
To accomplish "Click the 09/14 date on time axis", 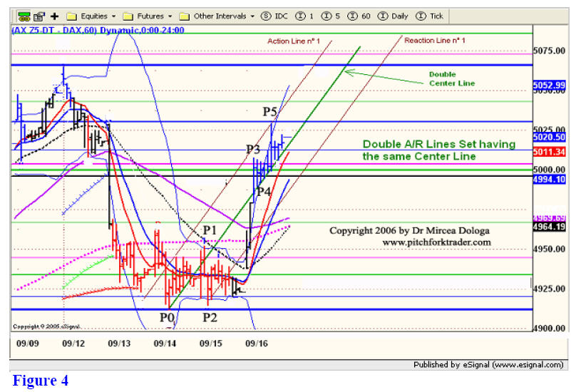I will click(165, 343).
